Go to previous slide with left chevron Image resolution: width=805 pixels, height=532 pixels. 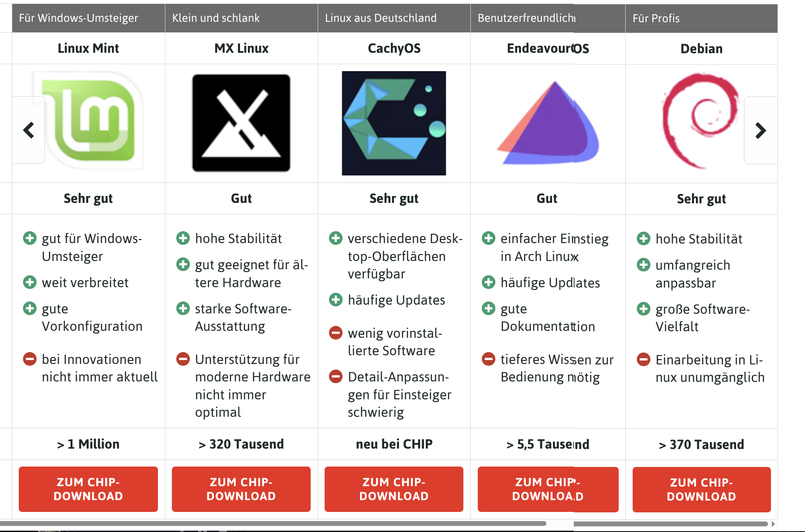pos(29,130)
